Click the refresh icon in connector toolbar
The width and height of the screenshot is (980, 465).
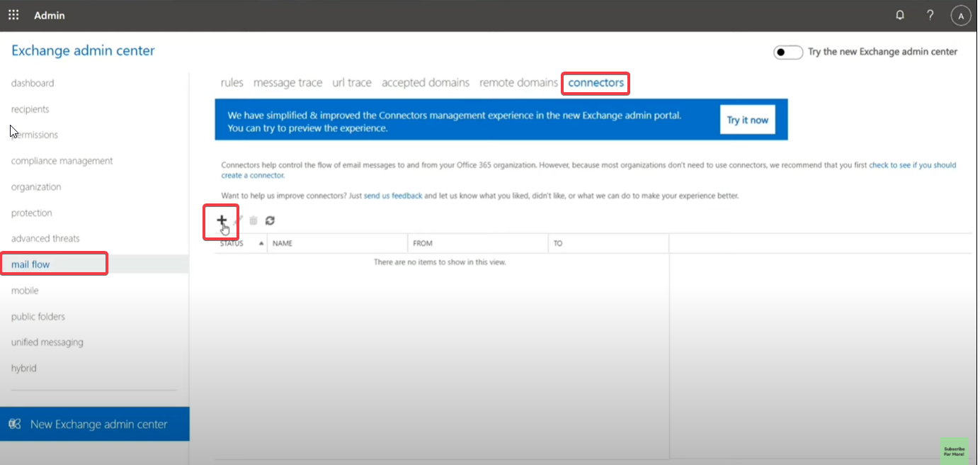click(270, 220)
